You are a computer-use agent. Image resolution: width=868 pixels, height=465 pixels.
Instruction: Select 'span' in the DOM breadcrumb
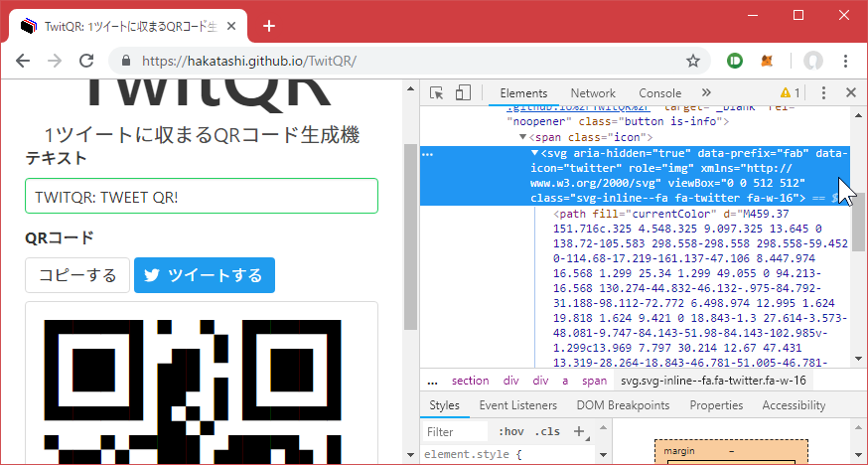coord(594,381)
